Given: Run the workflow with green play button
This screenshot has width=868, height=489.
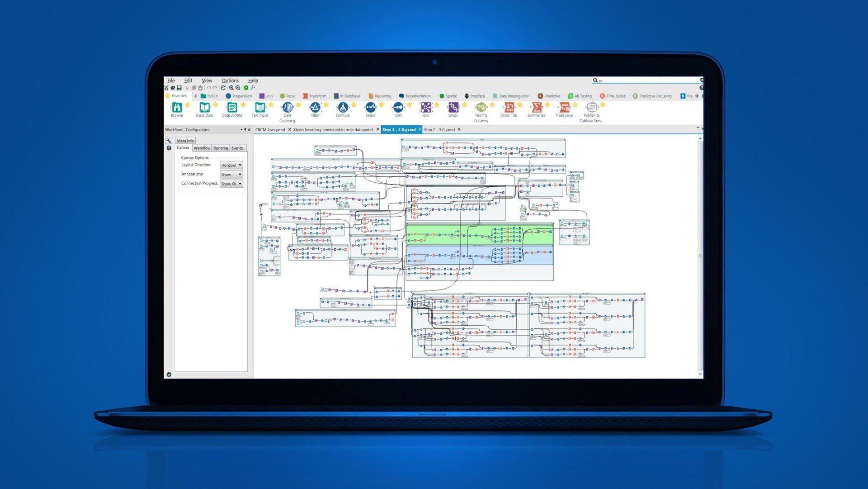Looking at the screenshot, I should click(246, 88).
